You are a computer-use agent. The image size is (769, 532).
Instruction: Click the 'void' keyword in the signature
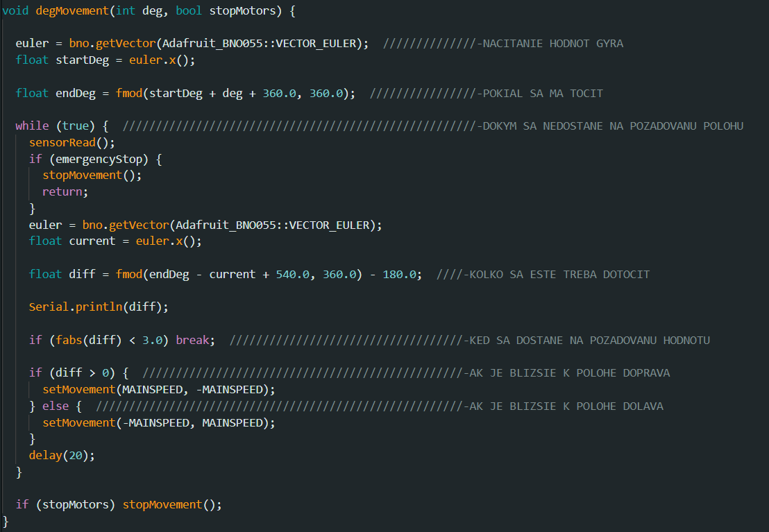(x=15, y=10)
